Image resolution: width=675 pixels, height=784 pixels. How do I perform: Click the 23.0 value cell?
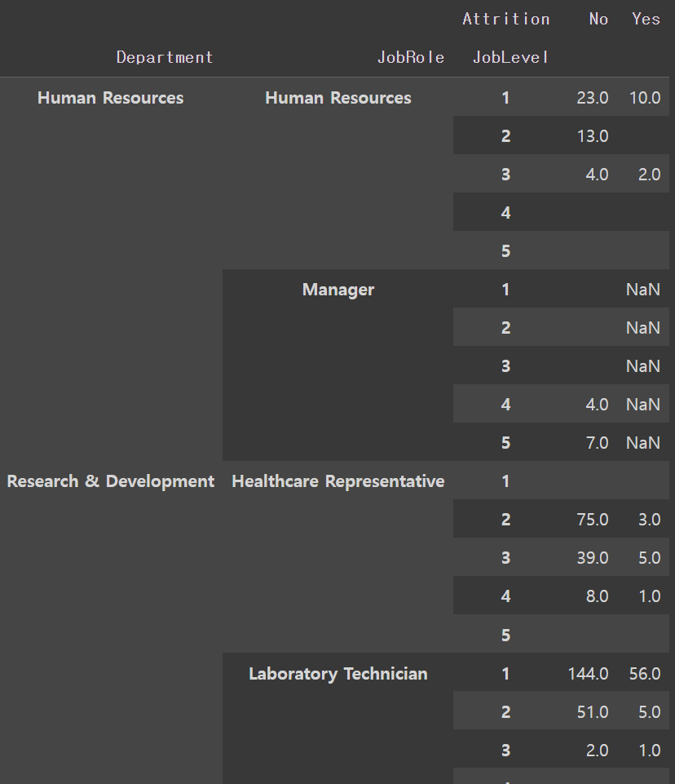pyautogui.click(x=592, y=98)
